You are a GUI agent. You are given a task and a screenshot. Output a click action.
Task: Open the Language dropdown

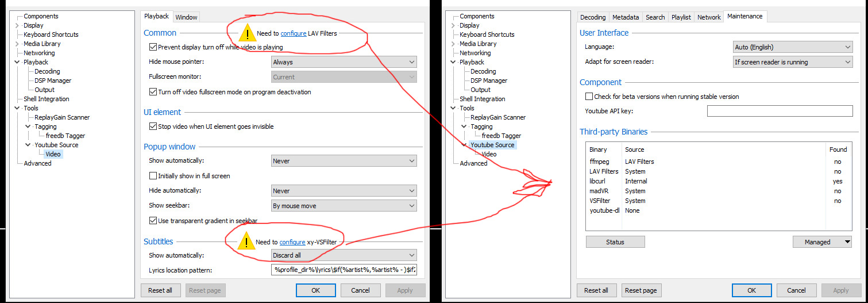pyautogui.click(x=792, y=47)
